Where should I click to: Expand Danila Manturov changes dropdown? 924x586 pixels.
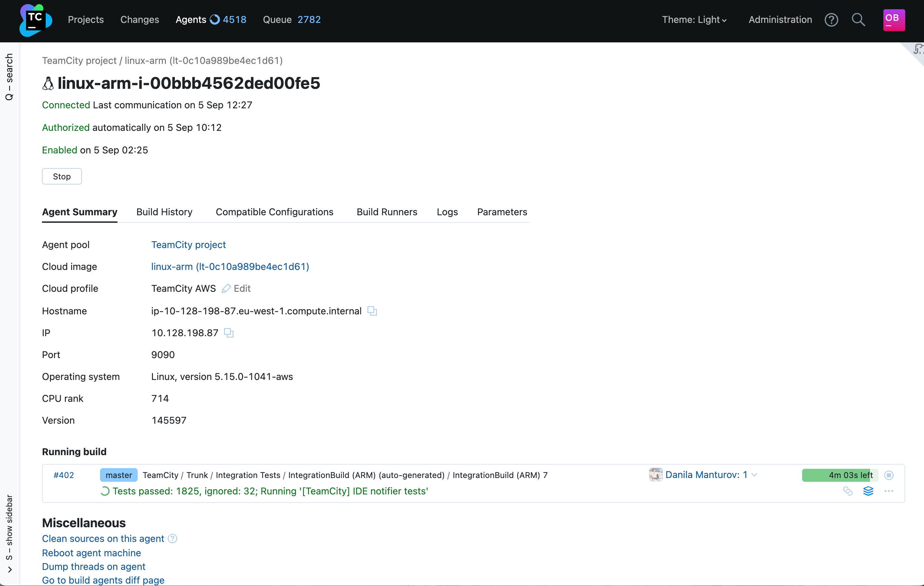754,475
